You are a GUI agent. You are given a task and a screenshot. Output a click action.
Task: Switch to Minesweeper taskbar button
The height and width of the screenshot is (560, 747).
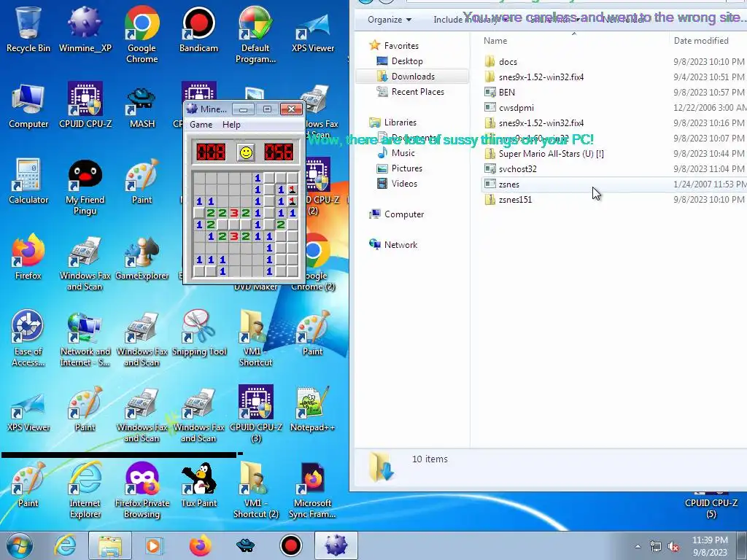tap(336, 545)
